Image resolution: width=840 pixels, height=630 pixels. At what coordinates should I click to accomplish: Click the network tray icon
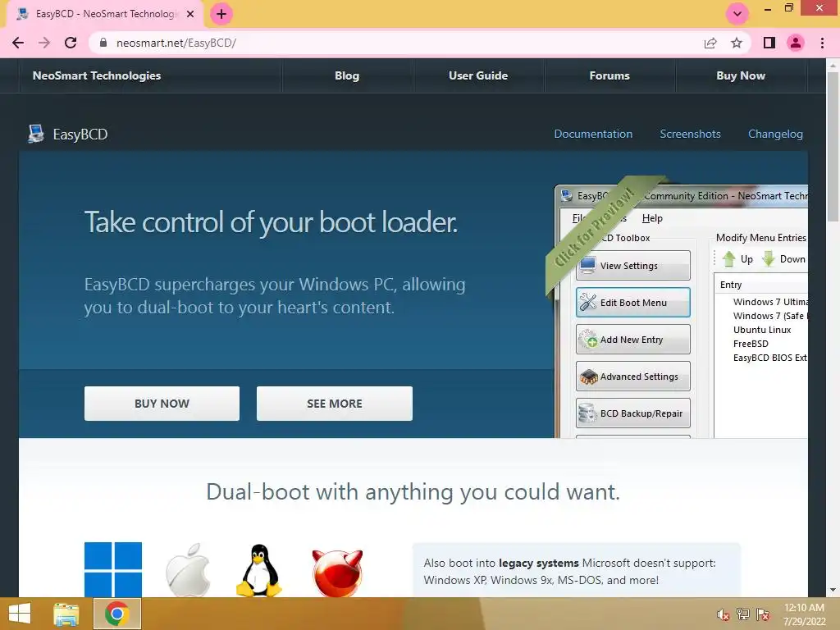743,614
